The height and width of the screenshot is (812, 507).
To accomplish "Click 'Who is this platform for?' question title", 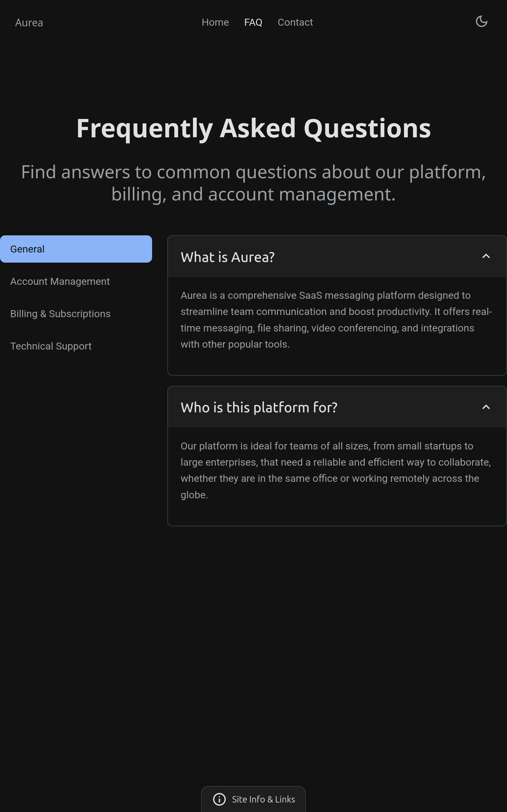I will pyautogui.click(x=259, y=407).
